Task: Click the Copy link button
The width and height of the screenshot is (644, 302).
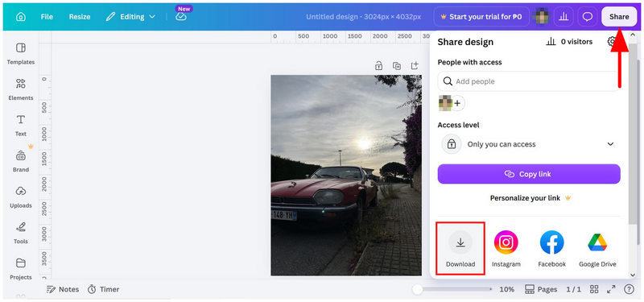Action: [x=529, y=174]
